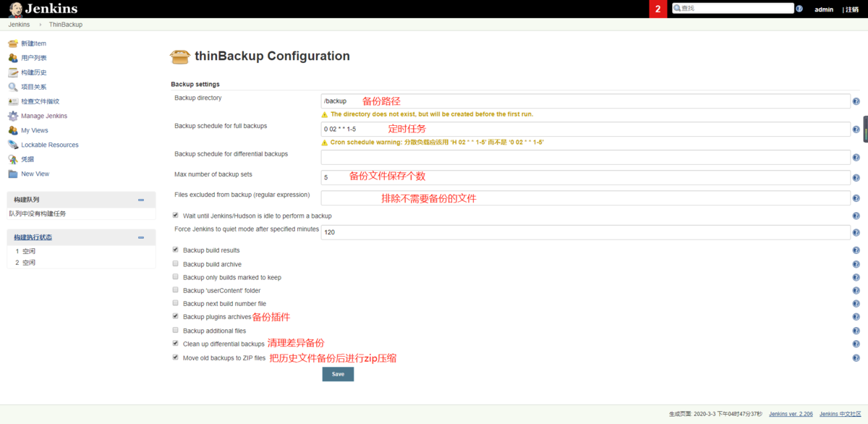Click the Backup schedule for differential backups field
The width and height of the screenshot is (868, 424).
click(585, 158)
